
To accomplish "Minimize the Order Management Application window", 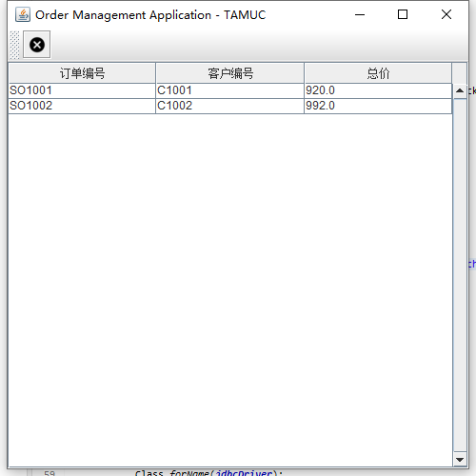I will pyautogui.click(x=360, y=14).
